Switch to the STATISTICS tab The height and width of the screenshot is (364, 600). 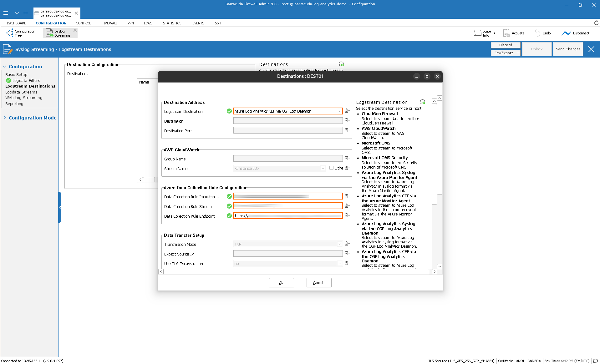tap(172, 23)
